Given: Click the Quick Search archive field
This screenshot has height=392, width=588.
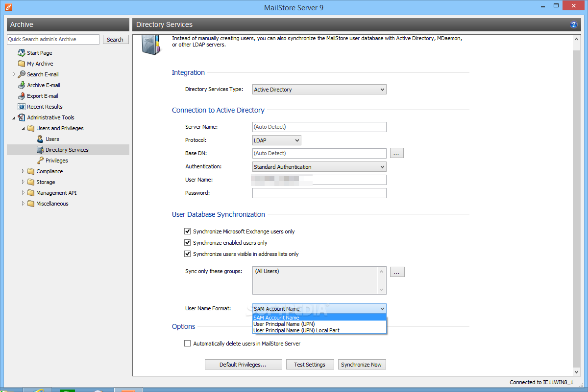Looking at the screenshot, I should (x=53, y=39).
